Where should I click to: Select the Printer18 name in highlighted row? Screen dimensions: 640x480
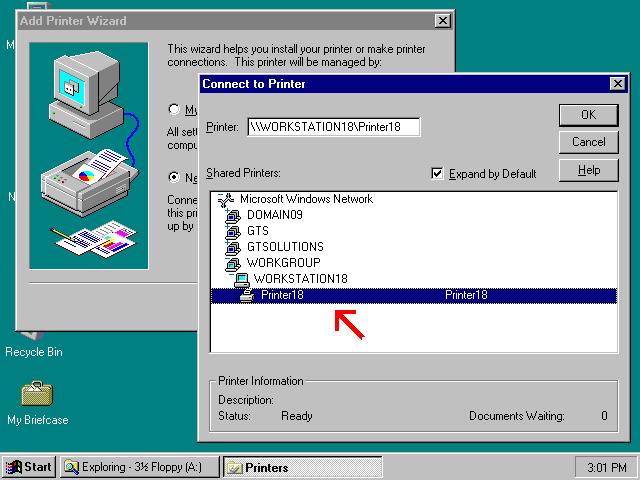tap(282, 295)
